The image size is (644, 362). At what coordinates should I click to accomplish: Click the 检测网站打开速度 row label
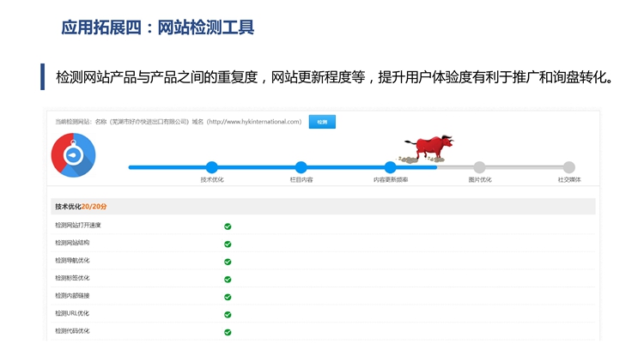[78, 226]
